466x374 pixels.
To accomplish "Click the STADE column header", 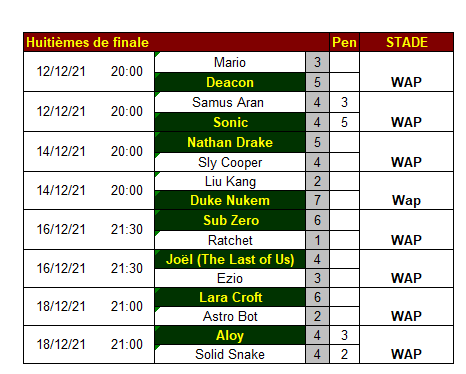I will (406, 42).
